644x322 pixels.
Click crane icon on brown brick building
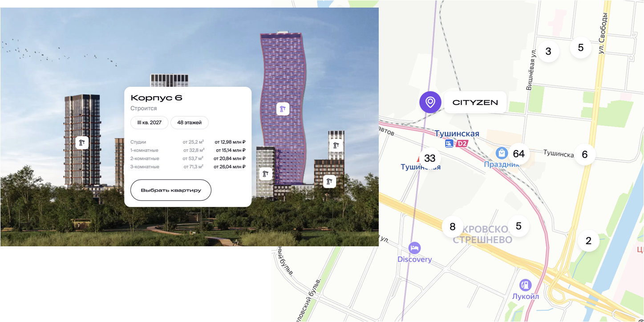[x=329, y=181]
